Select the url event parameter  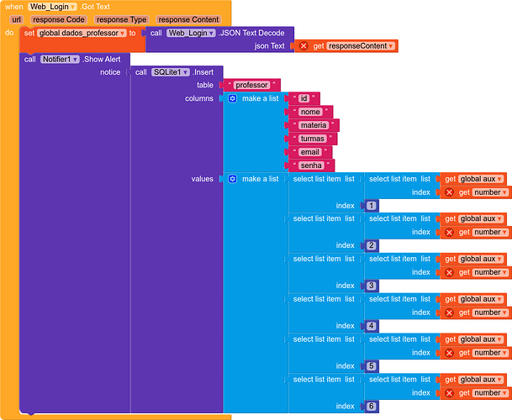(x=16, y=19)
